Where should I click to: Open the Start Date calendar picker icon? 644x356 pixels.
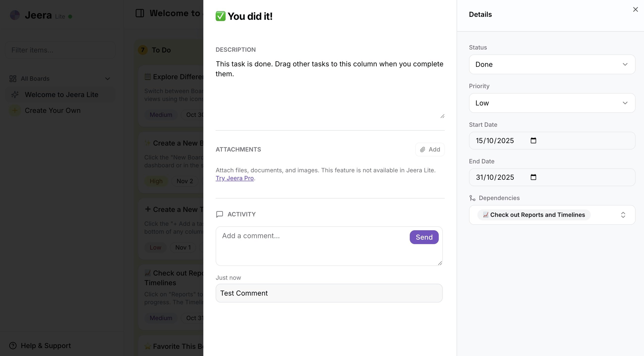pyautogui.click(x=533, y=141)
